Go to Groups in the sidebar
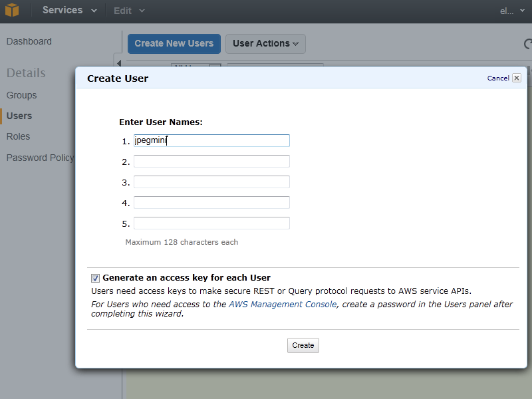 click(x=21, y=95)
